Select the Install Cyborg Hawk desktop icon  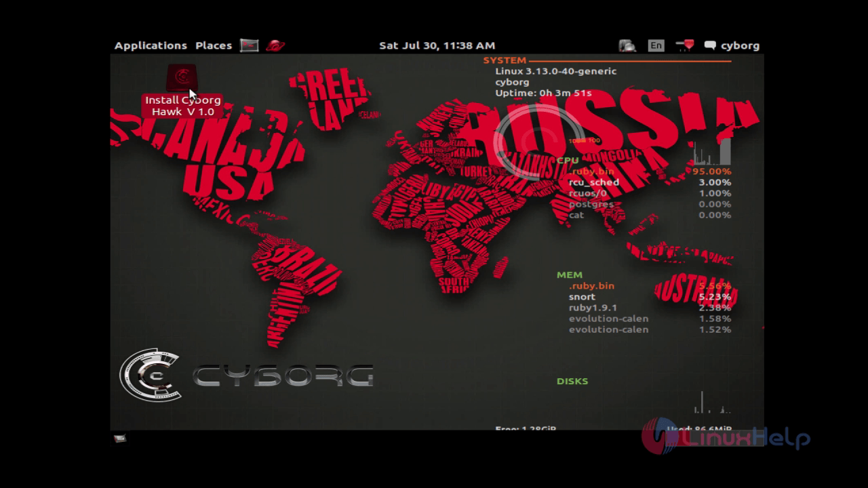click(181, 77)
